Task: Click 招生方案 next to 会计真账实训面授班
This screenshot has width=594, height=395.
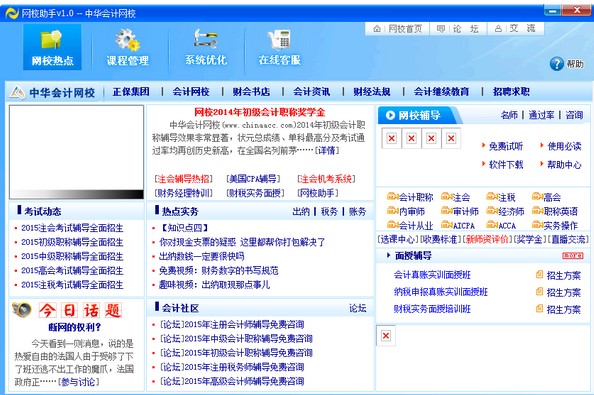Action: point(563,275)
